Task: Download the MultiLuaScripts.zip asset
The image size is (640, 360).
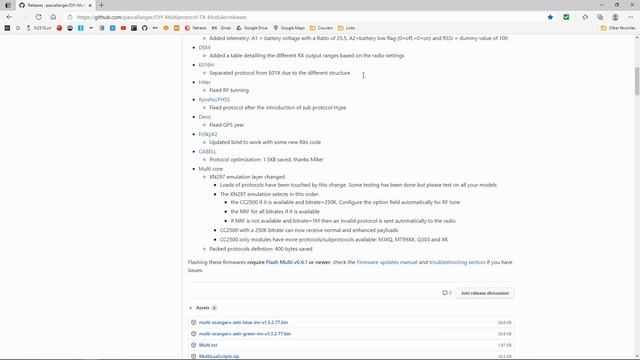Action: [x=219, y=356]
